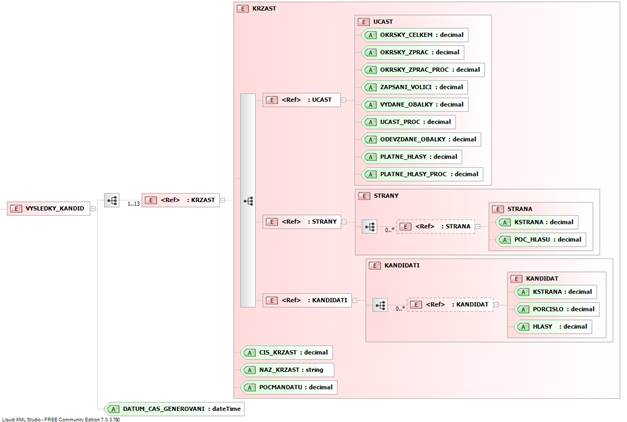This screenshot has height=422, width=627.
Task: Click the sequence compositor icon after VYSLEDKY_KANDID
Action: coord(111,200)
